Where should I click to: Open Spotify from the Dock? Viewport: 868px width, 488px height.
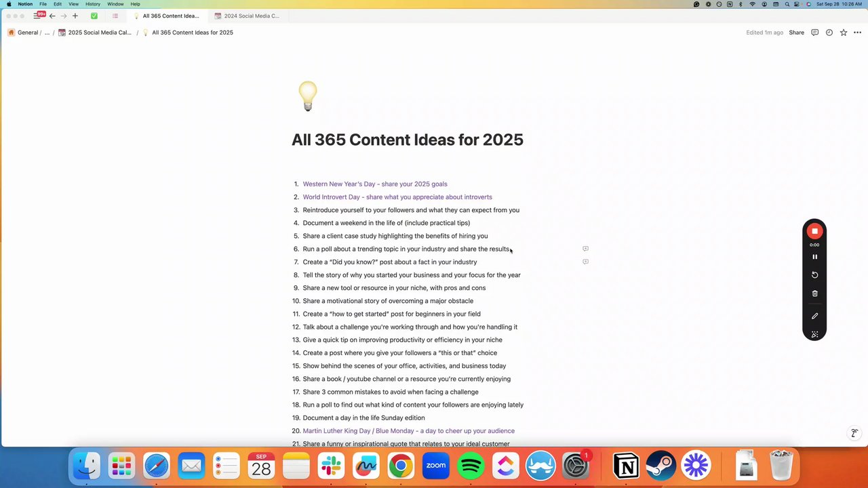pos(471,466)
